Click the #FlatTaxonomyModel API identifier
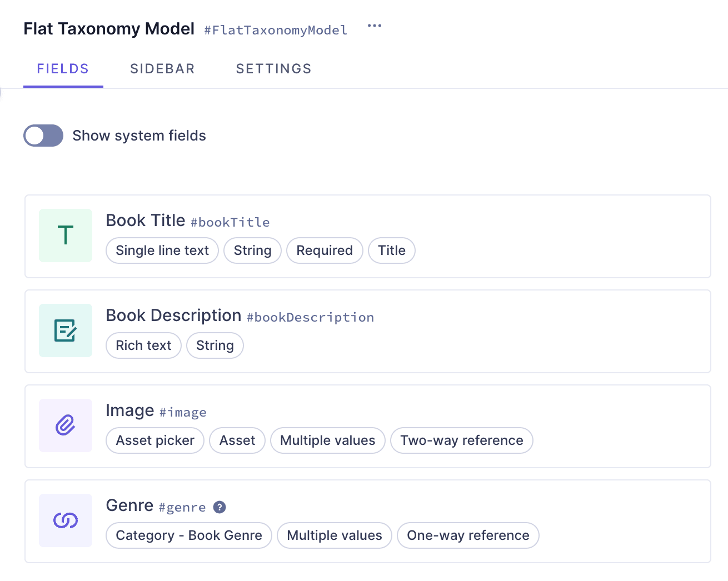Screen dimensions: 728x581 click(x=275, y=30)
